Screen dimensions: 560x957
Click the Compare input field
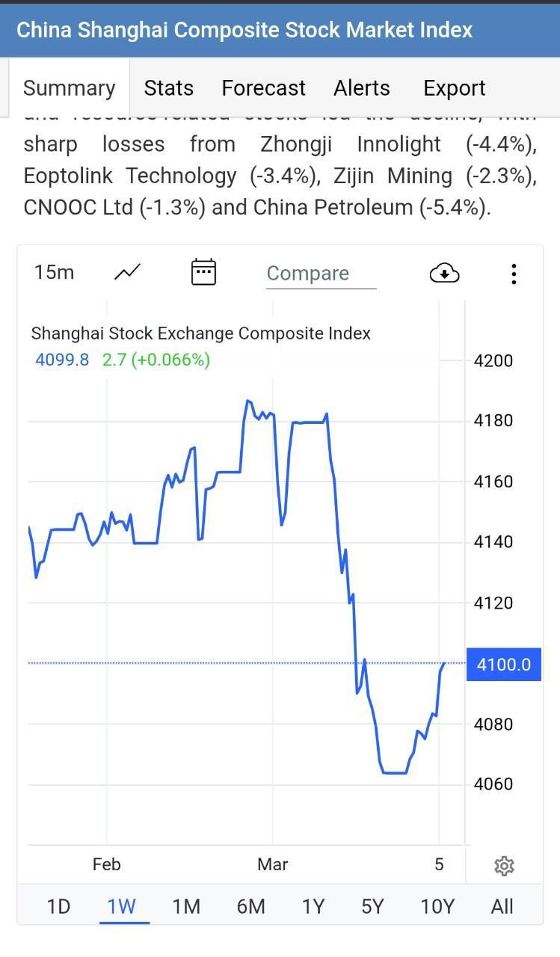321,274
